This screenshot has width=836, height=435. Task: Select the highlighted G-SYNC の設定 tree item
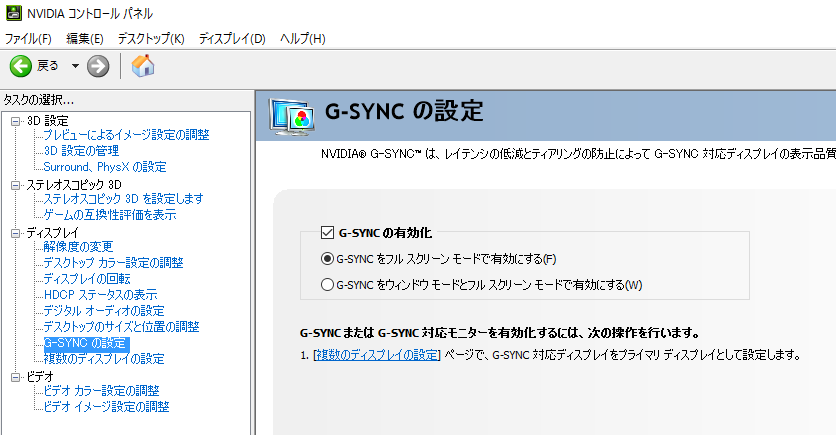coord(86,343)
